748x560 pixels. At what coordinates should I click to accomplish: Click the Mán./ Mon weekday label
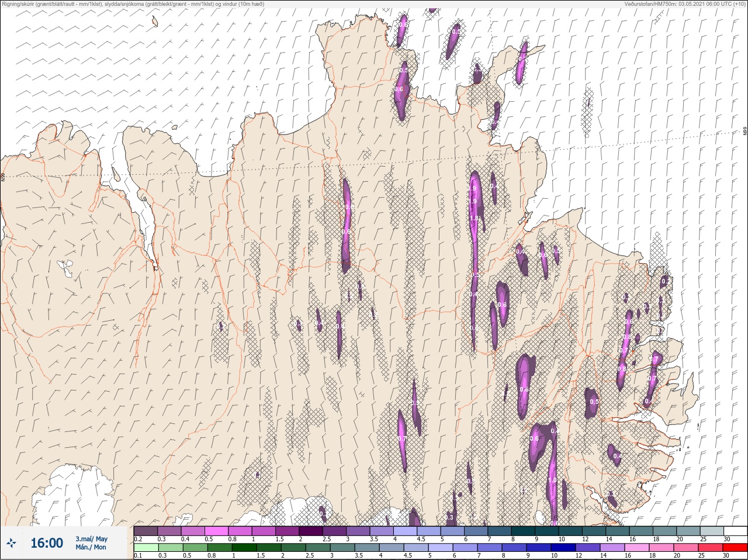tap(91, 548)
